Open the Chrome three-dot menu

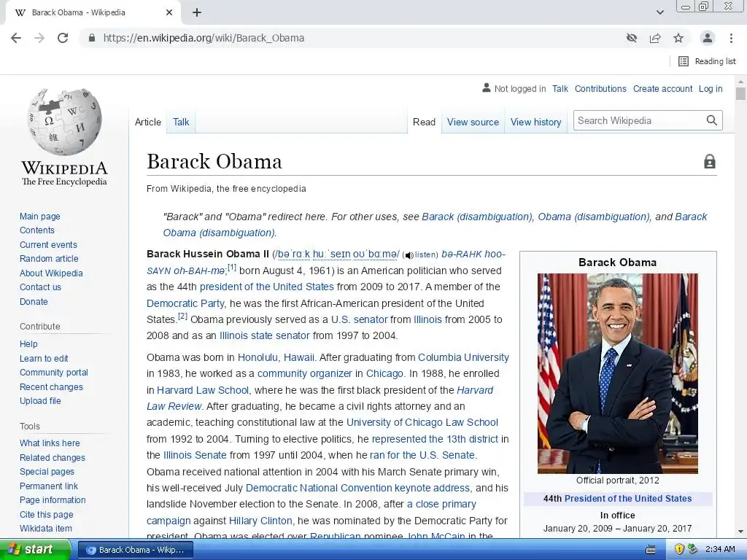[x=731, y=38]
